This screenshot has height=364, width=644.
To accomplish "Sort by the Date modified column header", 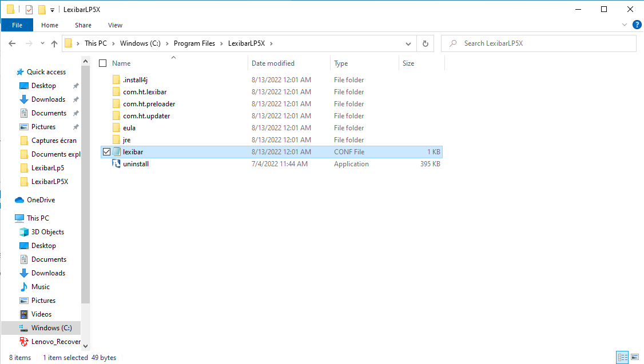I will (x=273, y=63).
